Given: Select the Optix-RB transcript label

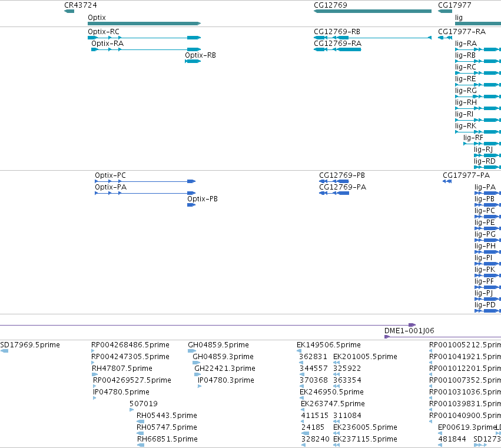Looking at the screenshot, I should (200, 55).
